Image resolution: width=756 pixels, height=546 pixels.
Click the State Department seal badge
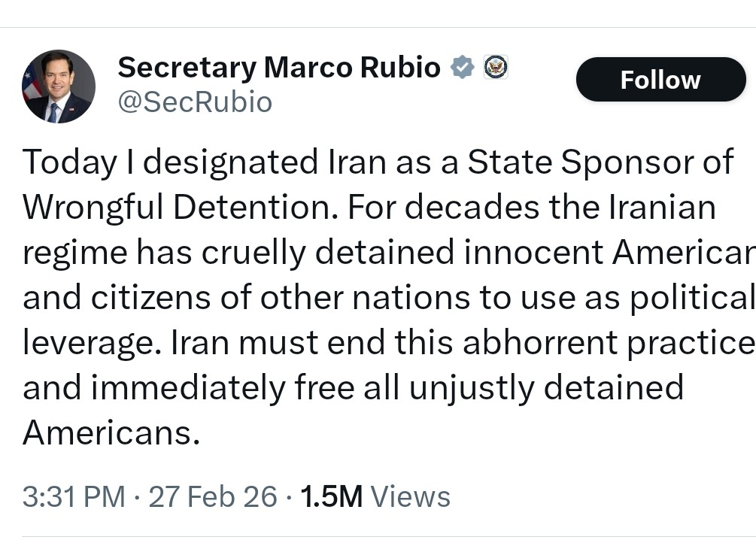(x=495, y=68)
